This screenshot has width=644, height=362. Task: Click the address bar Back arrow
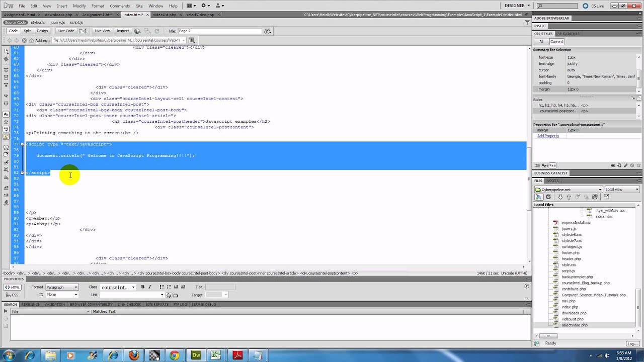click(x=9, y=40)
